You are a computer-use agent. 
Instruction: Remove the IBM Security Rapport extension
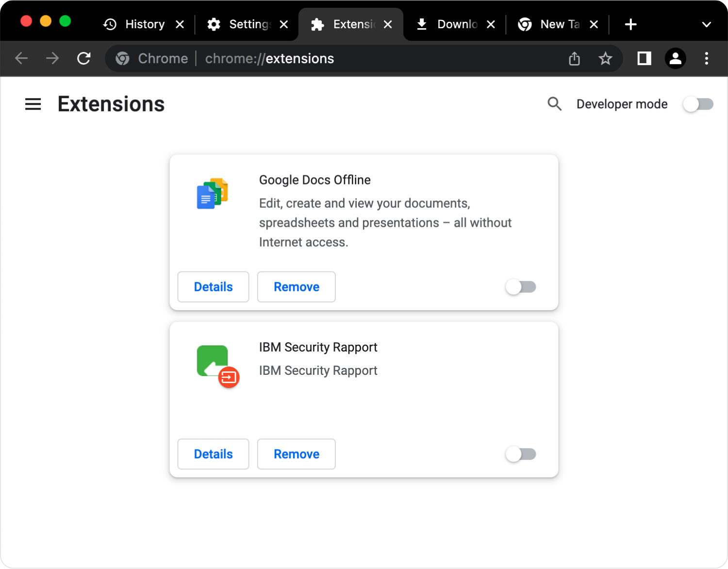click(x=296, y=454)
